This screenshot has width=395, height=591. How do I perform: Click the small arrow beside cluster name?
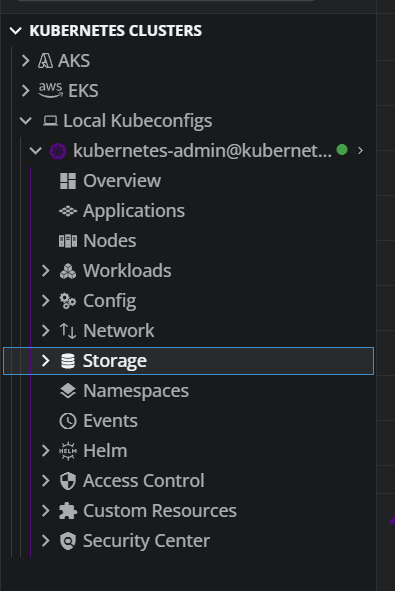[361, 151]
